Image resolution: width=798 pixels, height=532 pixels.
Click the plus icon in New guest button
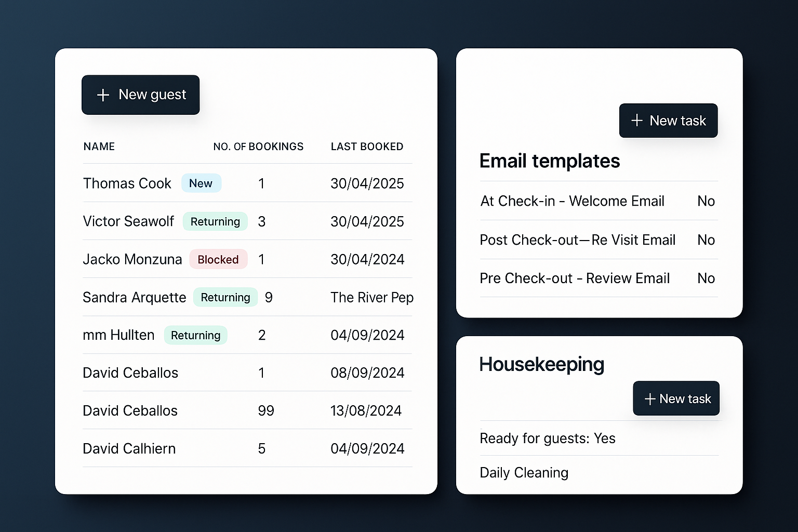(x=103, y=95)
